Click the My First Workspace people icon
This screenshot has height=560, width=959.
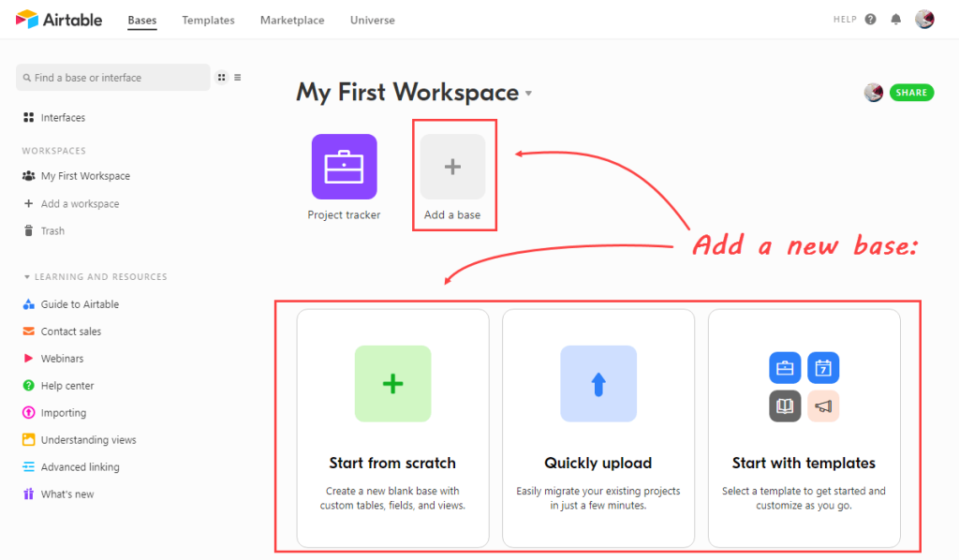[29, 176]
